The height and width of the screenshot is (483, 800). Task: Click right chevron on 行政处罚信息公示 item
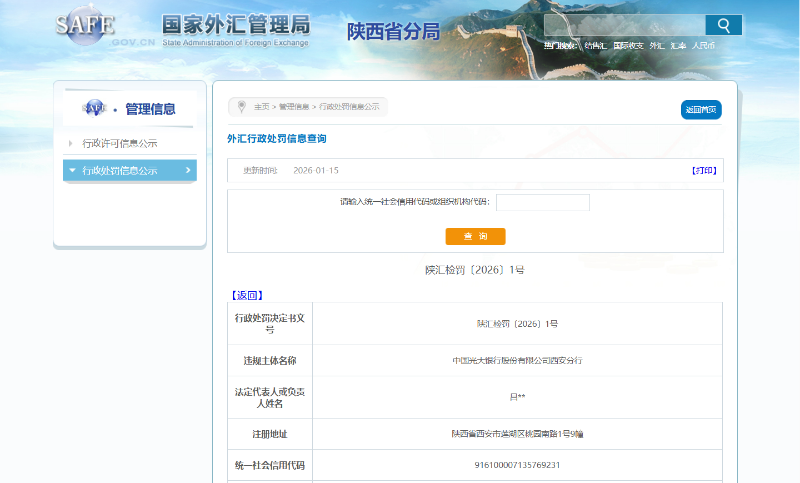point(188,170)
